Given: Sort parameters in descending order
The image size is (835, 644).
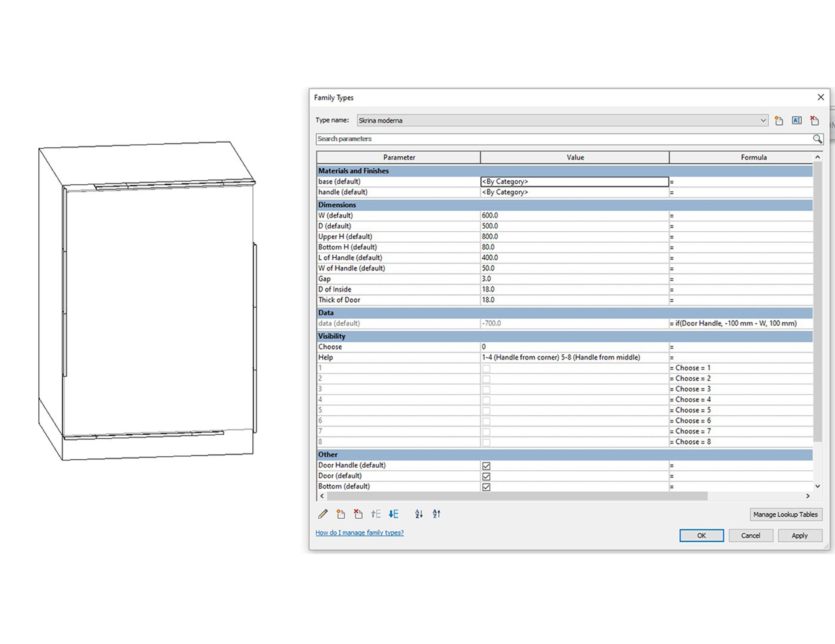Looking at the screenshot, I should pos(436,514).
